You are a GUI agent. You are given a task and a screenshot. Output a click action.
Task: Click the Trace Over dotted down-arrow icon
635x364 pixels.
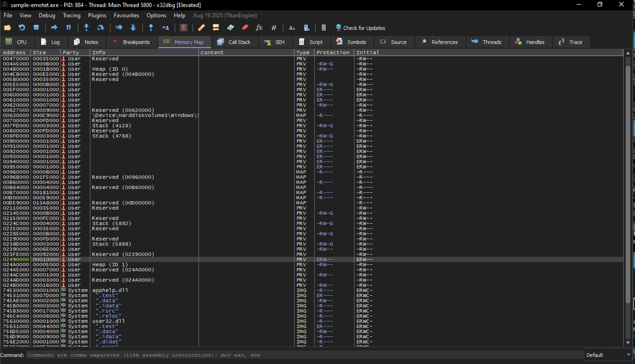[x=133, y=28]
